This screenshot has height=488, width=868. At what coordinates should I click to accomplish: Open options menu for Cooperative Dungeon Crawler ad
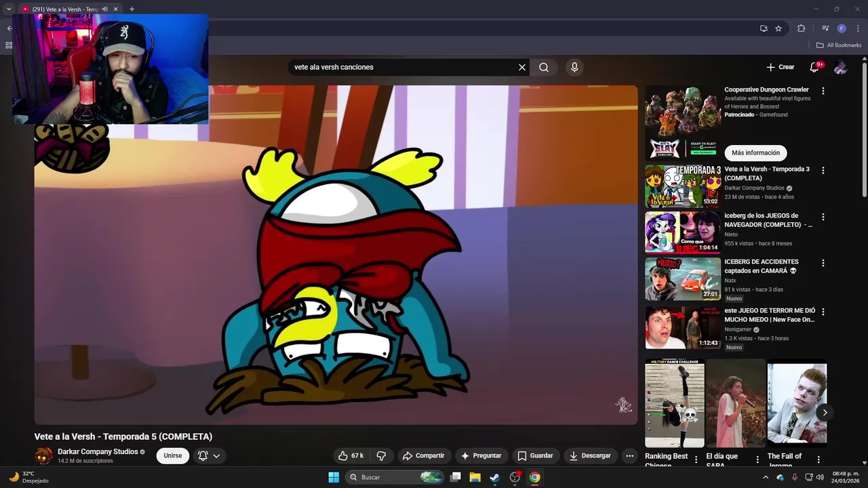coord(823,91)
